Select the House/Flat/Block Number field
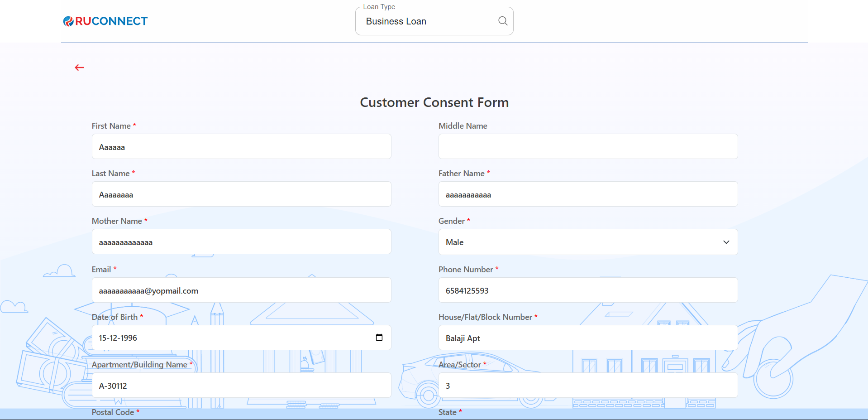Image resolution: width=868 pixels, height=420 pixels. [x=587, y=338]
